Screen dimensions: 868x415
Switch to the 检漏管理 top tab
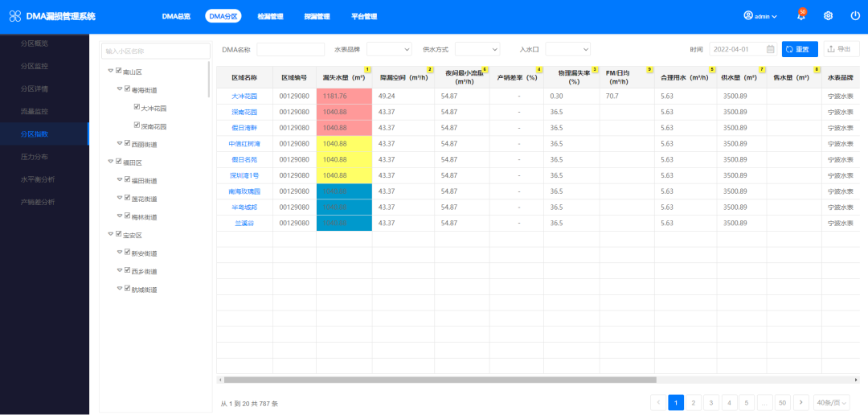click(x=270, y=17)
